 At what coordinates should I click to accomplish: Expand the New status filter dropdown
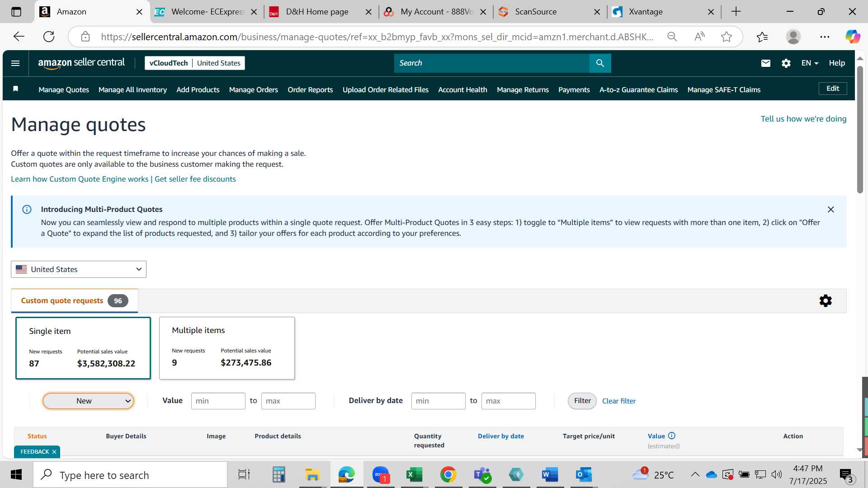point(88,401)
